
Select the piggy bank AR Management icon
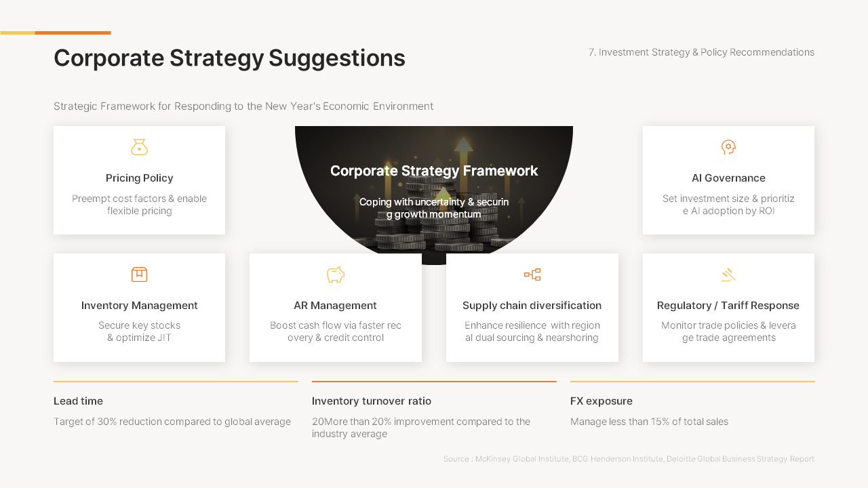point(336,274)
